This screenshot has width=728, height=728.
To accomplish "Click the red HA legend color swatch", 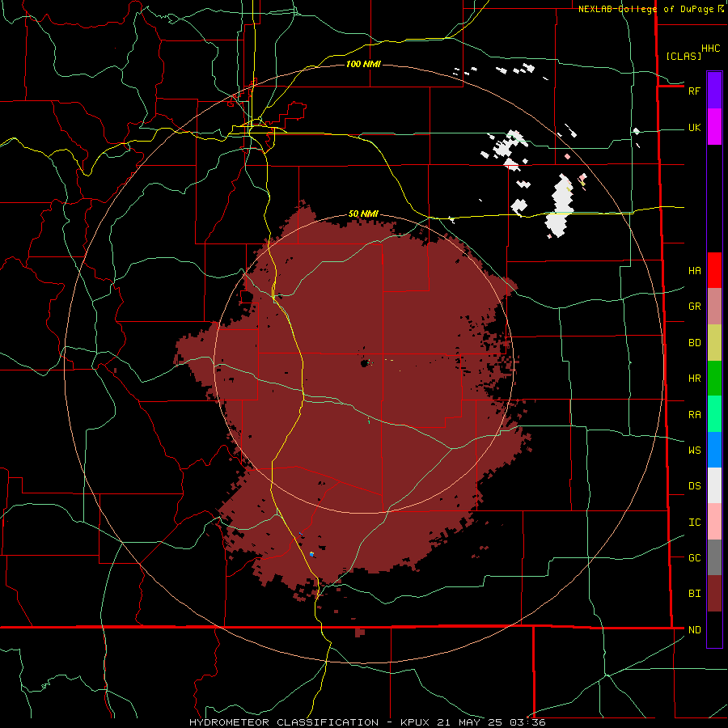I will (714, 270).
